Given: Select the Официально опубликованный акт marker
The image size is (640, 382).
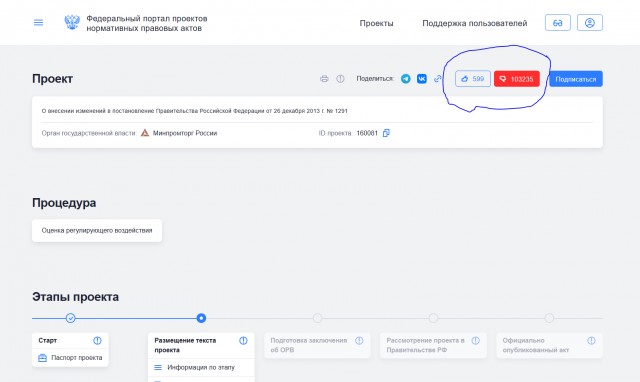Looking at the screenshot, I should pyautogui.click(x=549, y=318).
